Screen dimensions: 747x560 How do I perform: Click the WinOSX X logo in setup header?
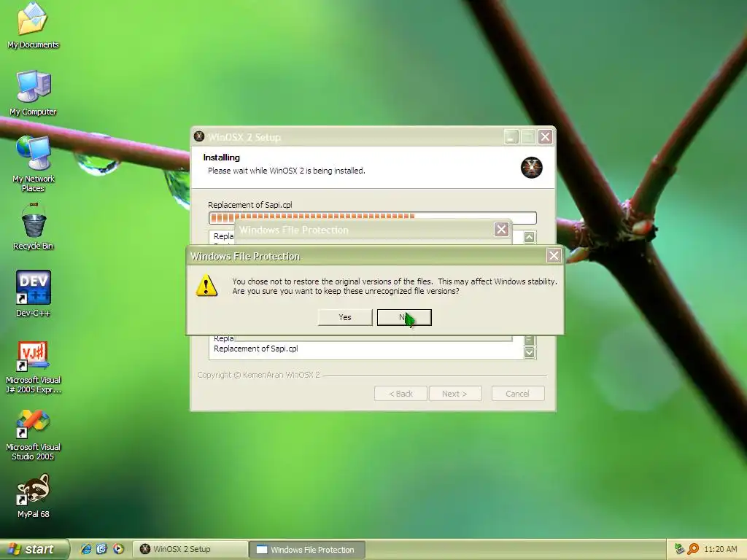coord(531,168)
